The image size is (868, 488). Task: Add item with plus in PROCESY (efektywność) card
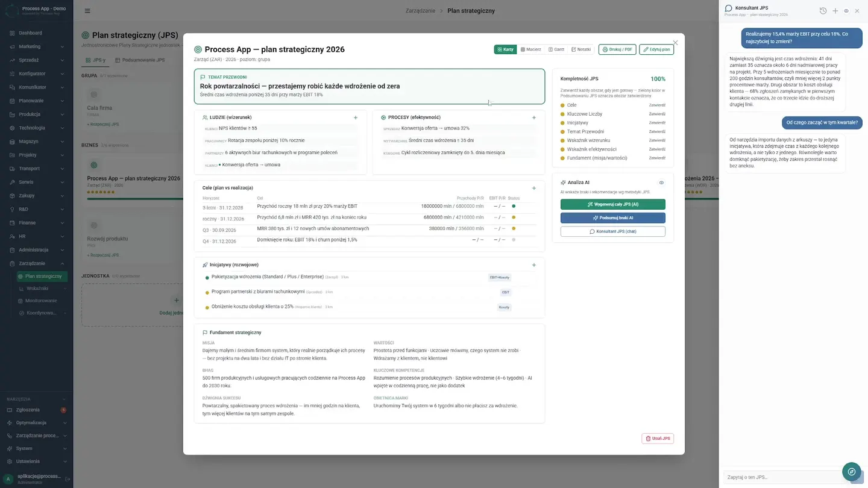(533, 117)
